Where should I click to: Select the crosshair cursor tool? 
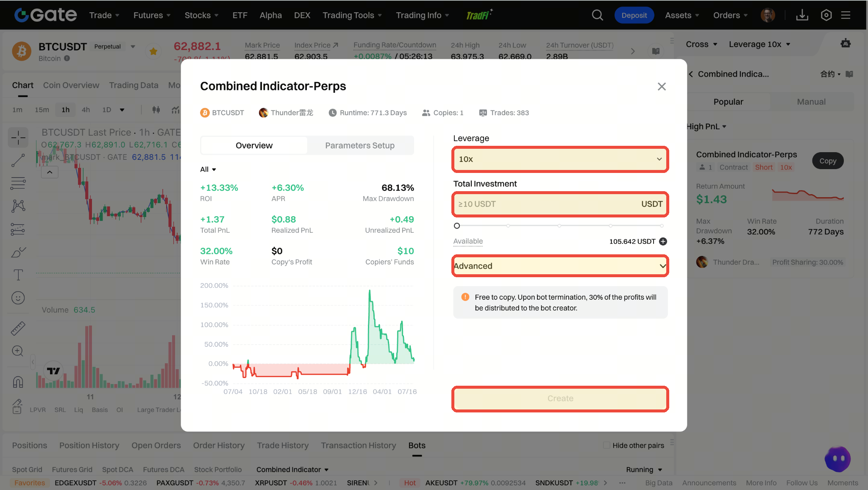18,137
